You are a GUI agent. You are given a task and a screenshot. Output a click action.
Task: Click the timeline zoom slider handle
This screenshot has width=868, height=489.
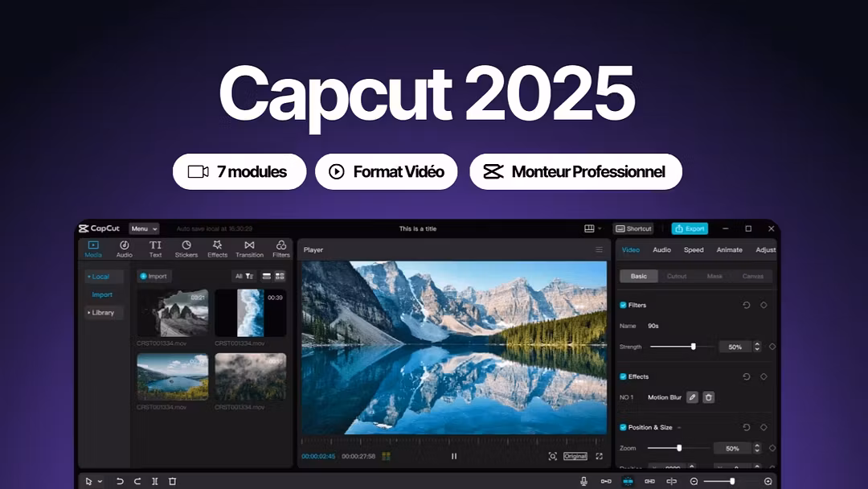coord(732,481)
